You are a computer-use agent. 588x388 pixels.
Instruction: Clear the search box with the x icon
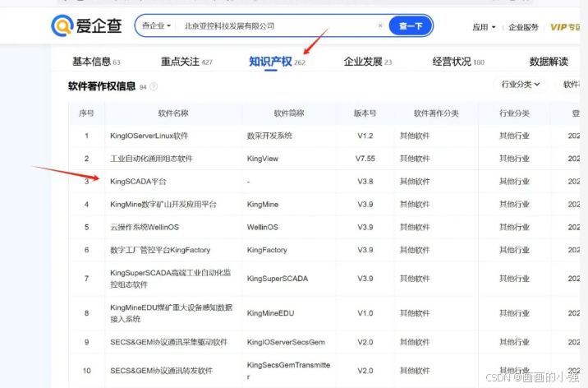pyautogui.click(x=380, y=25)
